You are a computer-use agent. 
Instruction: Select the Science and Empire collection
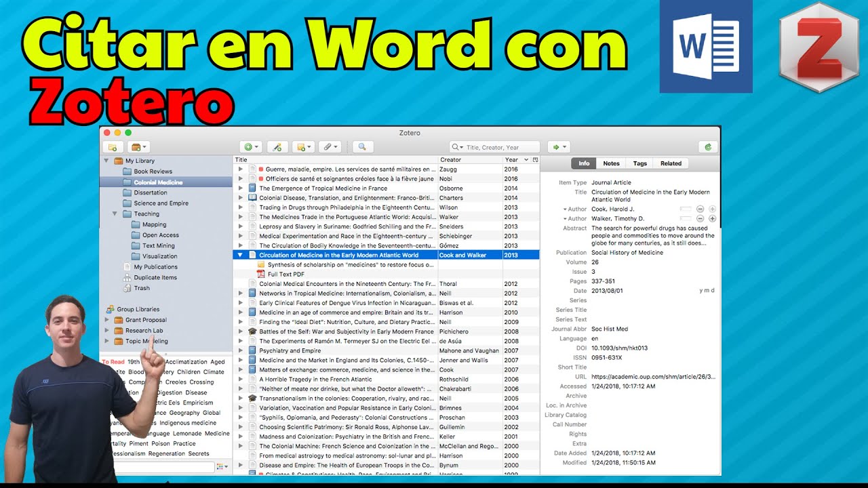point(161,203)
